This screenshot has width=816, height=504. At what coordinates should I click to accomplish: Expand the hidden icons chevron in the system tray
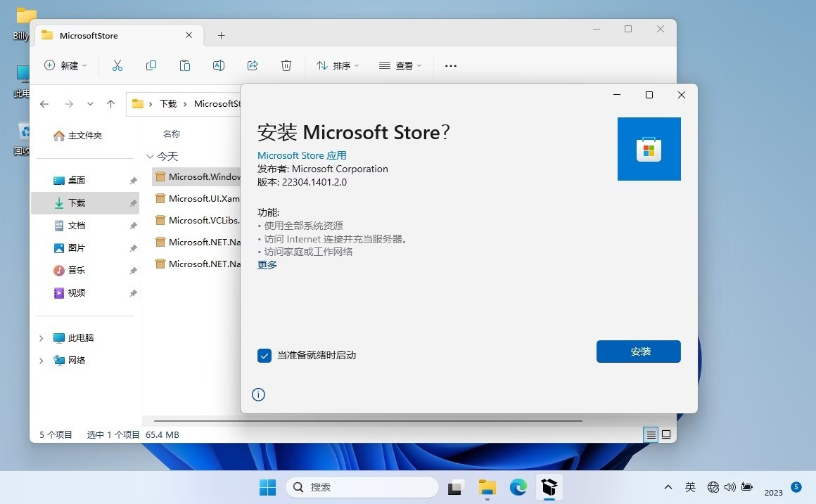(x=668, y=486)
